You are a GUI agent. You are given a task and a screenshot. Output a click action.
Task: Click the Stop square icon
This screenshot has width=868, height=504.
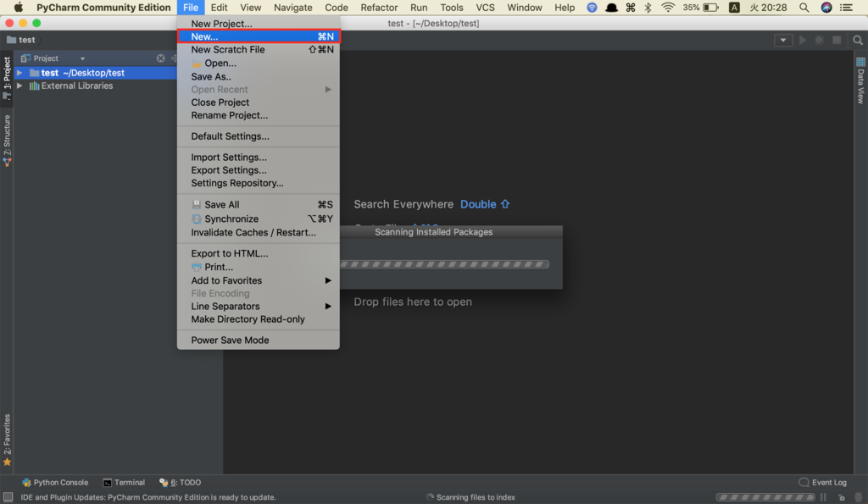tap(837, 40)
